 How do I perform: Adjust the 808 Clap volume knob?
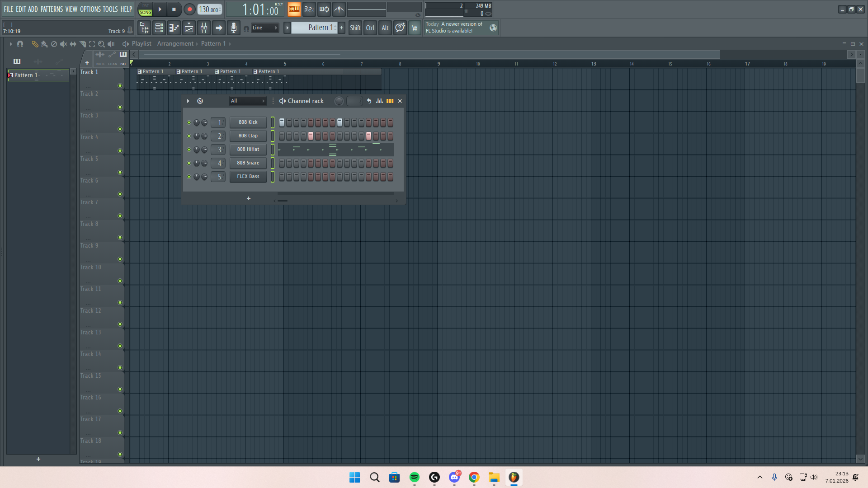[x=204, y=136]
